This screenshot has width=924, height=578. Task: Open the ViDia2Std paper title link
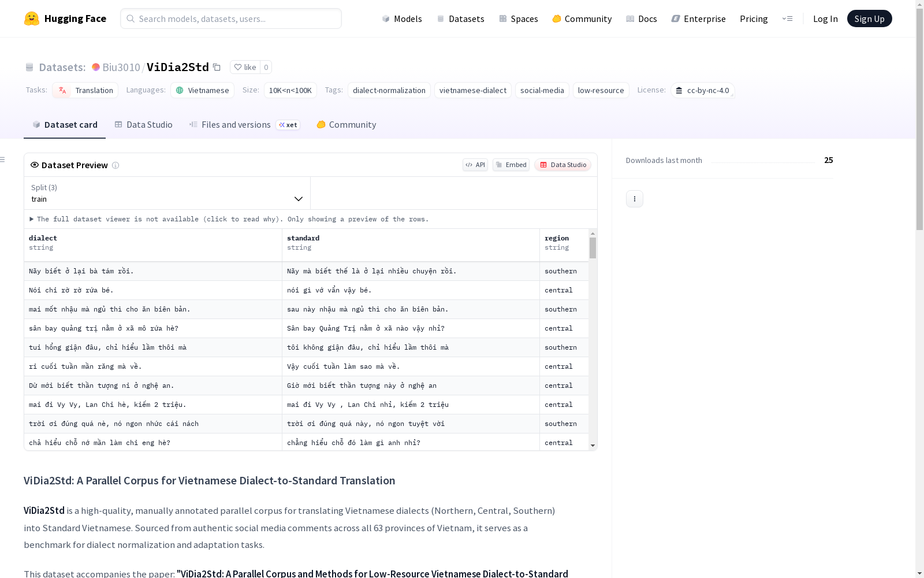[x=372, y=573]
